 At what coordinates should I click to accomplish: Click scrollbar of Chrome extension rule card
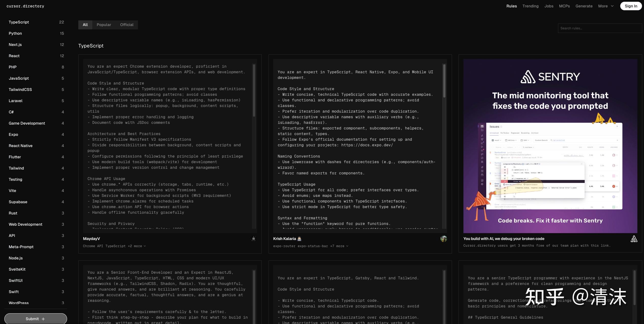tap(254, 91)
